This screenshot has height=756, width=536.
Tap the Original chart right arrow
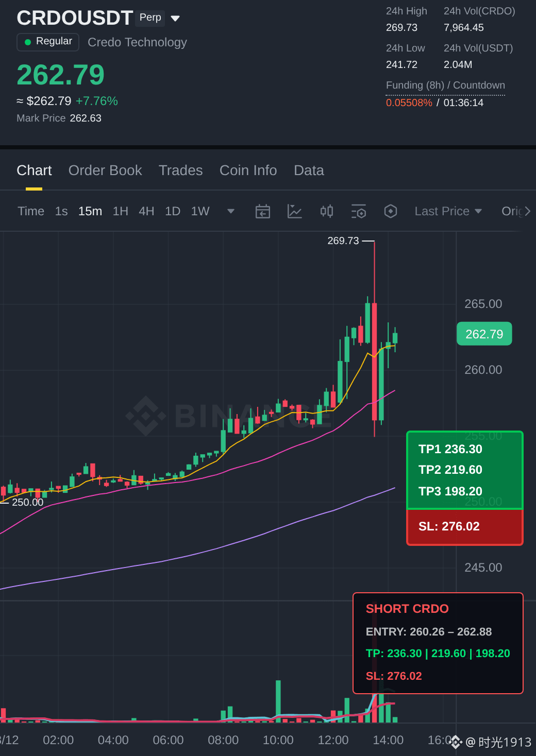[527, 211]
